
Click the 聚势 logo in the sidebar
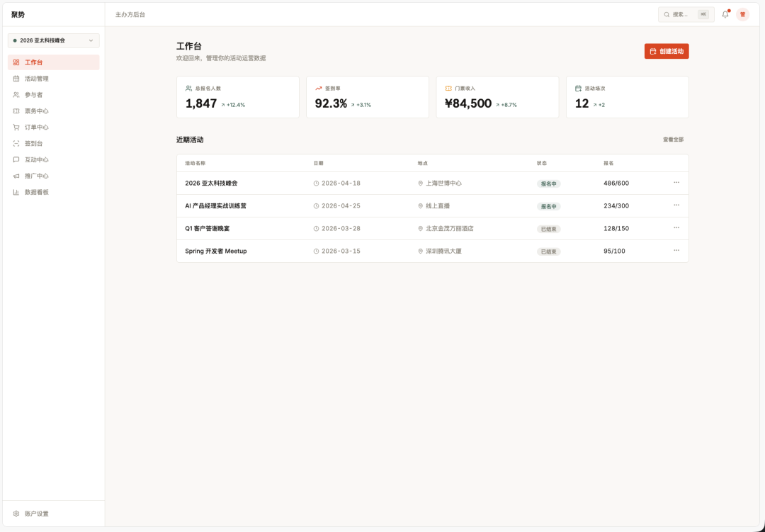click(18, 15)
